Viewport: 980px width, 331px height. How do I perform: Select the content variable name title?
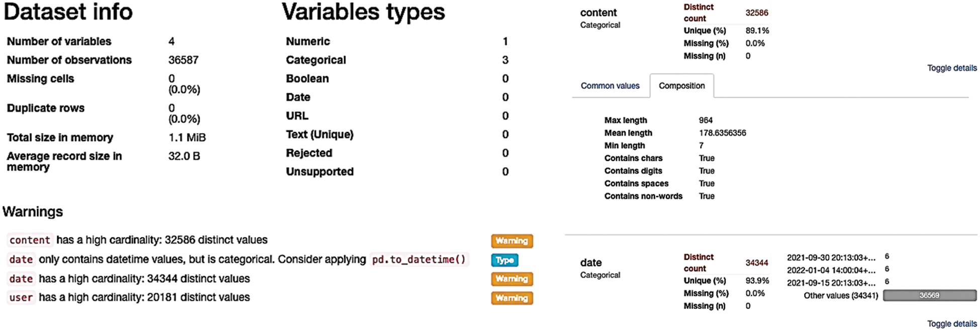(x=598, y=13)
